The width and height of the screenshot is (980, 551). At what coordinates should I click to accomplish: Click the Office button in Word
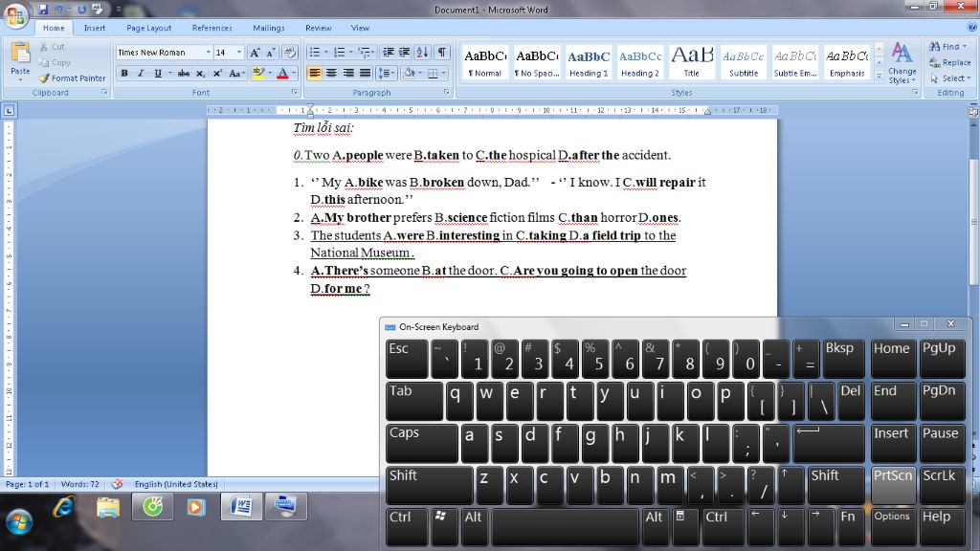pos(15,14)
